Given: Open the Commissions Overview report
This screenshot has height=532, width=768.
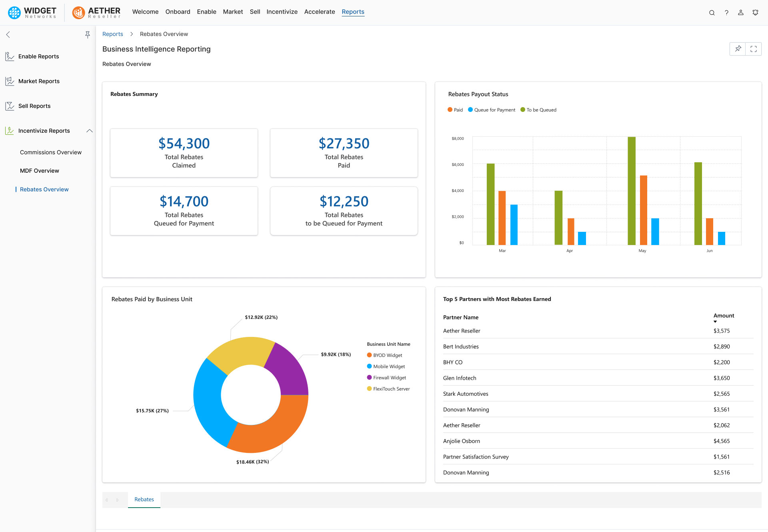Looking at the screenshot, I should point(50,152).
